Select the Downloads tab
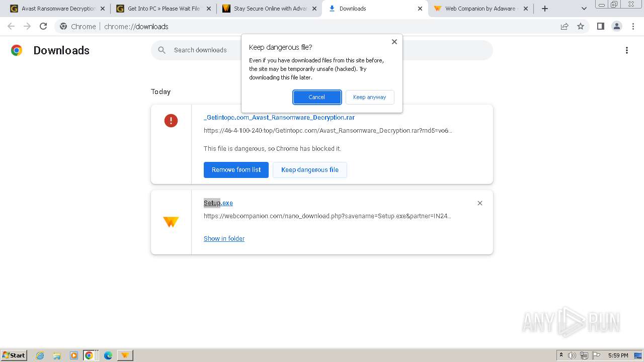The height and width of the screenshot is (362, 644). click(x=375, y=9)
